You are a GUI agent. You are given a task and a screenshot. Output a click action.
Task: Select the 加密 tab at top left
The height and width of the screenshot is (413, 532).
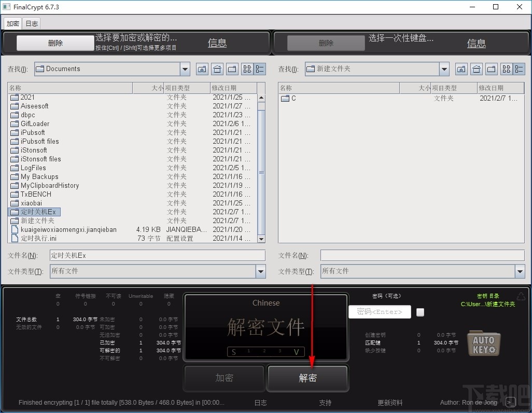[x=12, y=23]
